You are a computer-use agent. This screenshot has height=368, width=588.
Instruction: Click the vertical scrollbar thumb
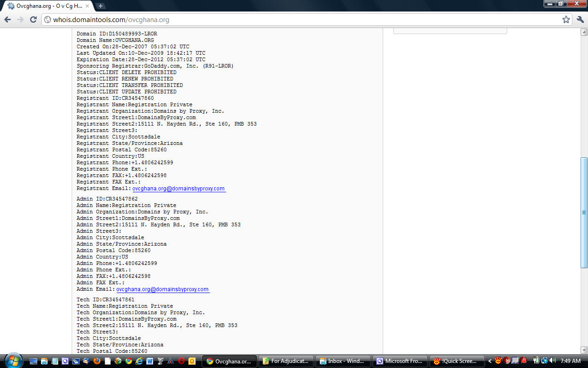pyautogui.click(x=584, y=213)
